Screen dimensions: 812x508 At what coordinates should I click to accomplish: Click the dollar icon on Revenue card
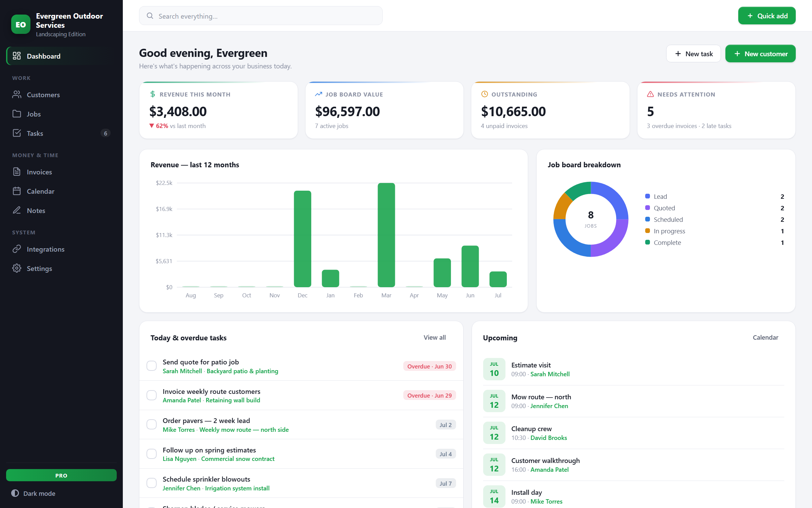pos(153,94)
